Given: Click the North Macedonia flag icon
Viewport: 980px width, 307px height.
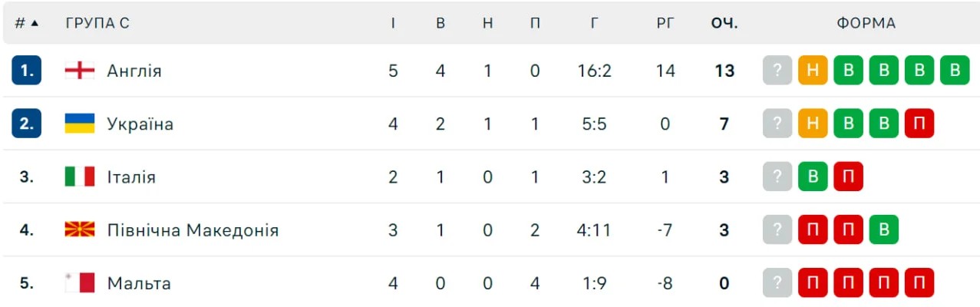Looking at the screenshot, I should (79, 230).
